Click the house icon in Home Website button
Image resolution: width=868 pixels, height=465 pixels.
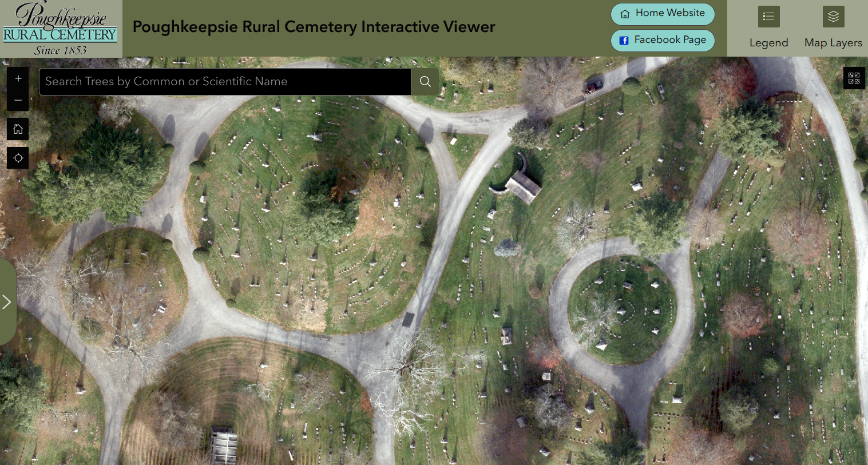[x=625, y=14]
